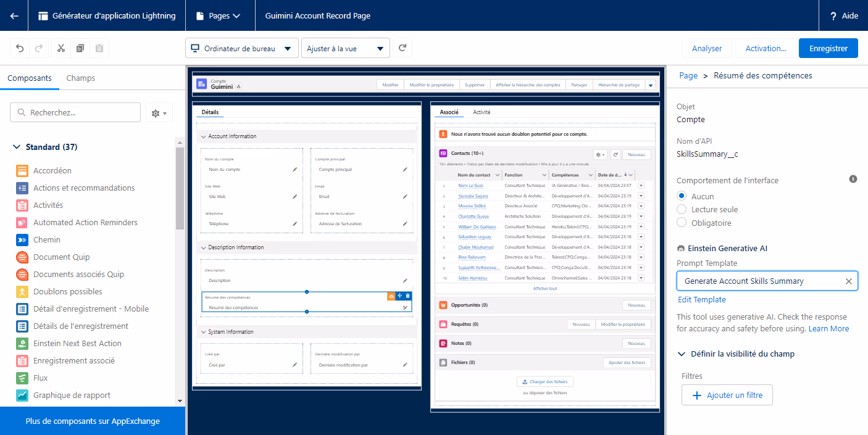This screenshot has height=435, width=868.
Task: Delete the Résumé des compétences field
Action: 407,296
